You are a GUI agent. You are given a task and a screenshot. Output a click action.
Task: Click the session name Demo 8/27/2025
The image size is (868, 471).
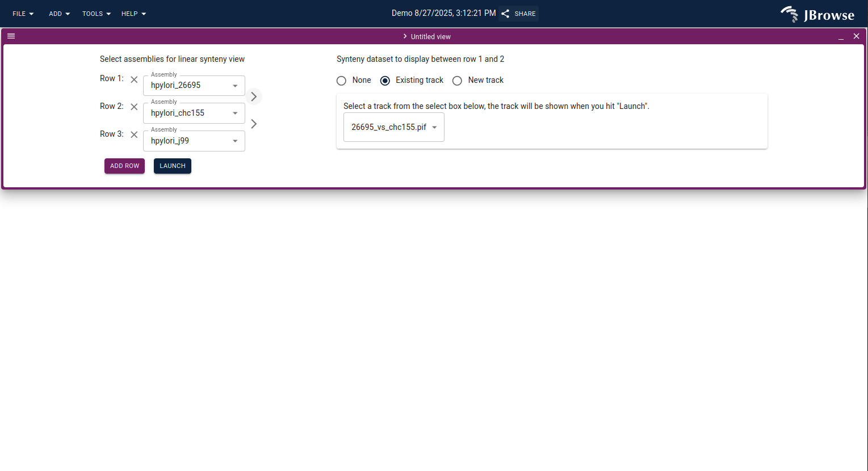(444, 13)
